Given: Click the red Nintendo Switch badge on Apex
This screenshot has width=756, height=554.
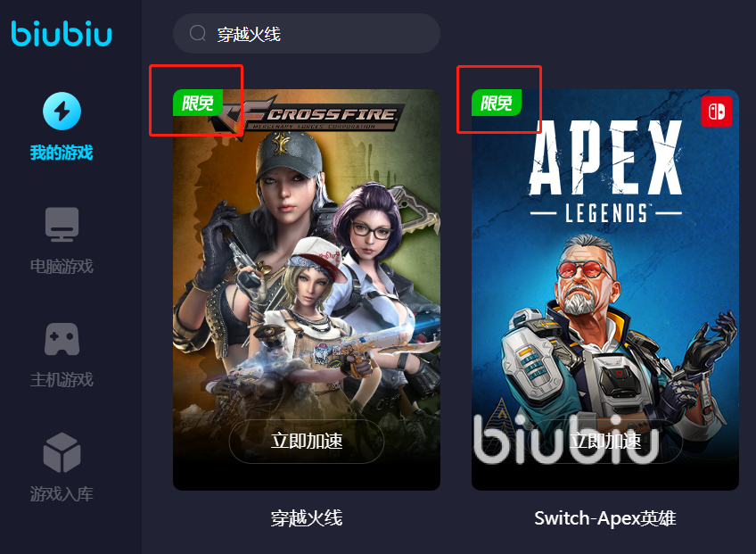Looking at the screenshot, I should tap(717, 112).
